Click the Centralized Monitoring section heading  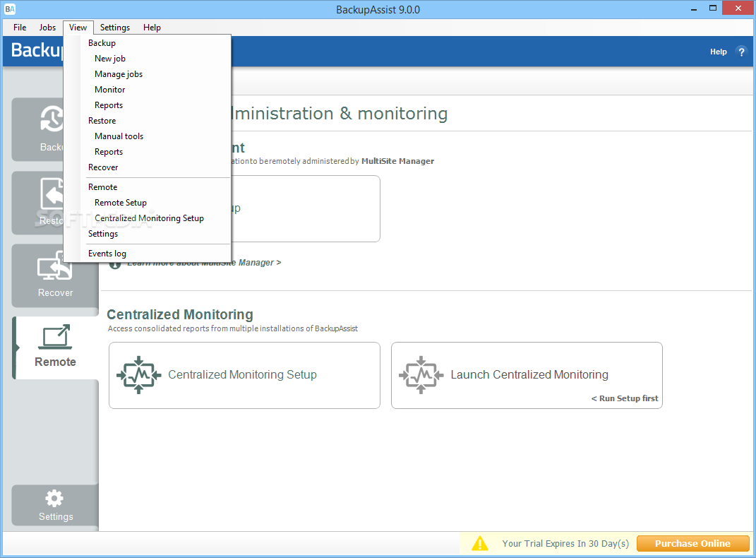pyautogui.click(x=180, y=314)
